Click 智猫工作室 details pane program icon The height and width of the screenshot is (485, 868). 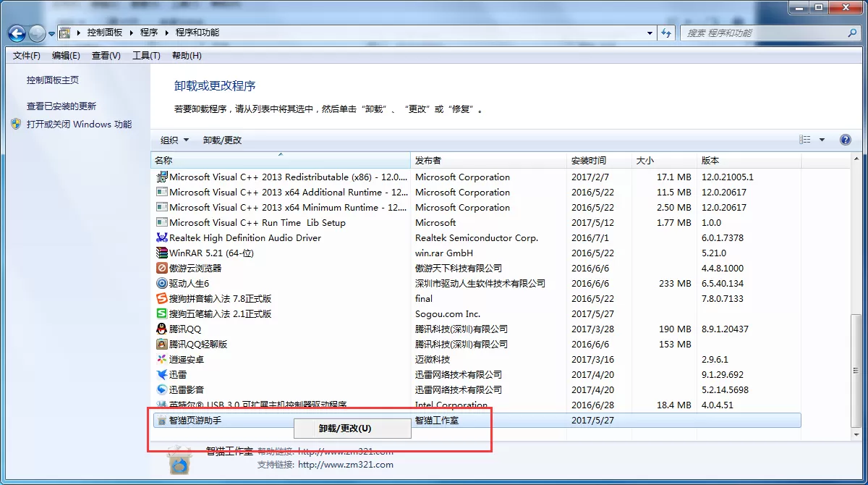click(179, 460)
